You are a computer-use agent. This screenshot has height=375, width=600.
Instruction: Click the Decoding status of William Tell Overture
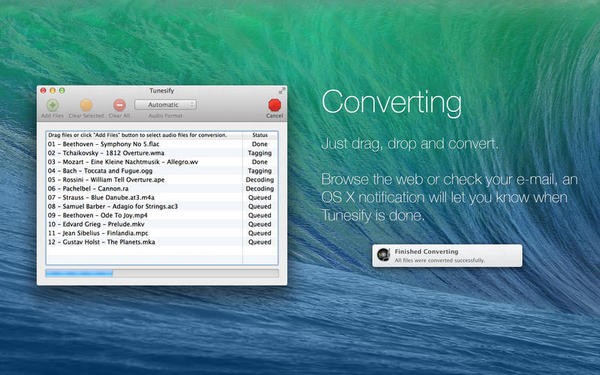click(x=260, y=180)
